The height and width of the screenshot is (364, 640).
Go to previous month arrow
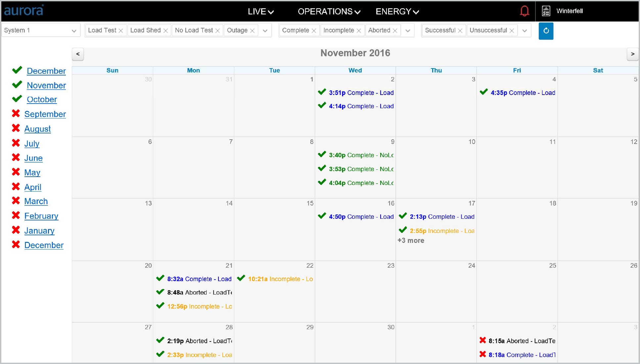pos(78,54)
